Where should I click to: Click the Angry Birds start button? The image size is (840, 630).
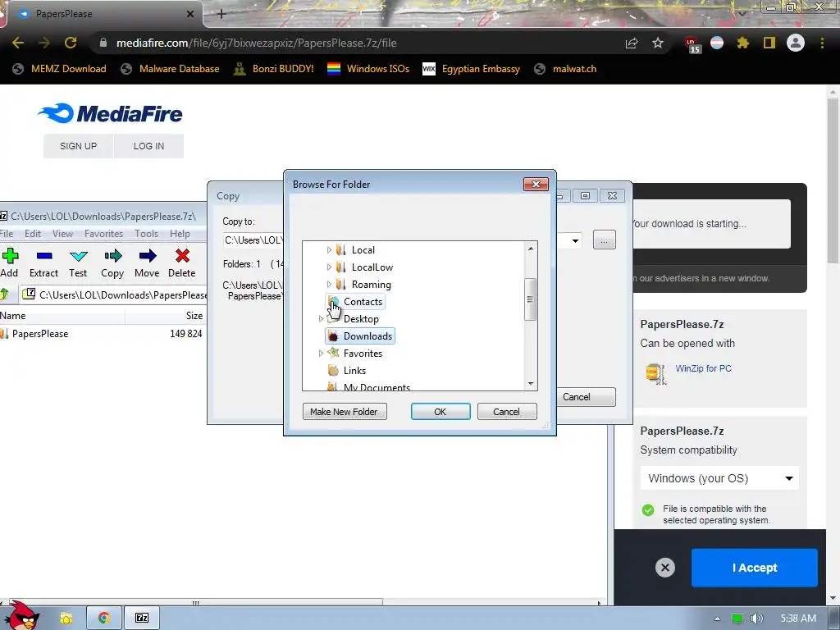tap(21, 616)
